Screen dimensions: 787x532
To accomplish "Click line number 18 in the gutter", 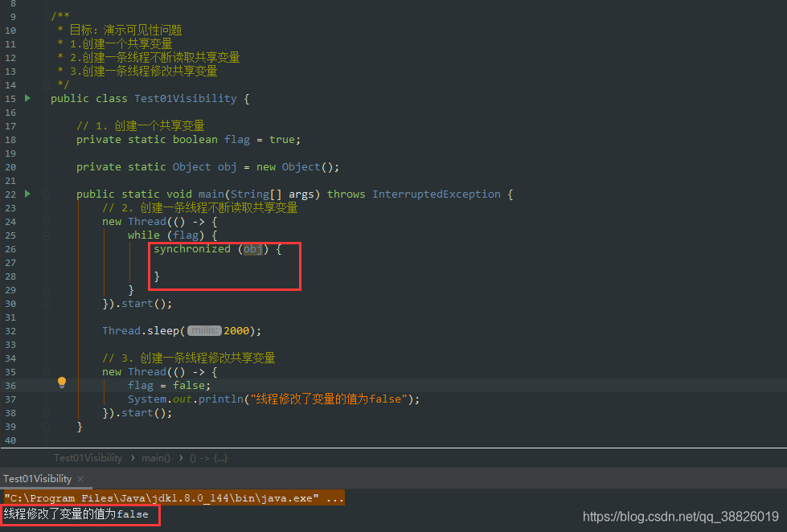I will pos(10,140).
